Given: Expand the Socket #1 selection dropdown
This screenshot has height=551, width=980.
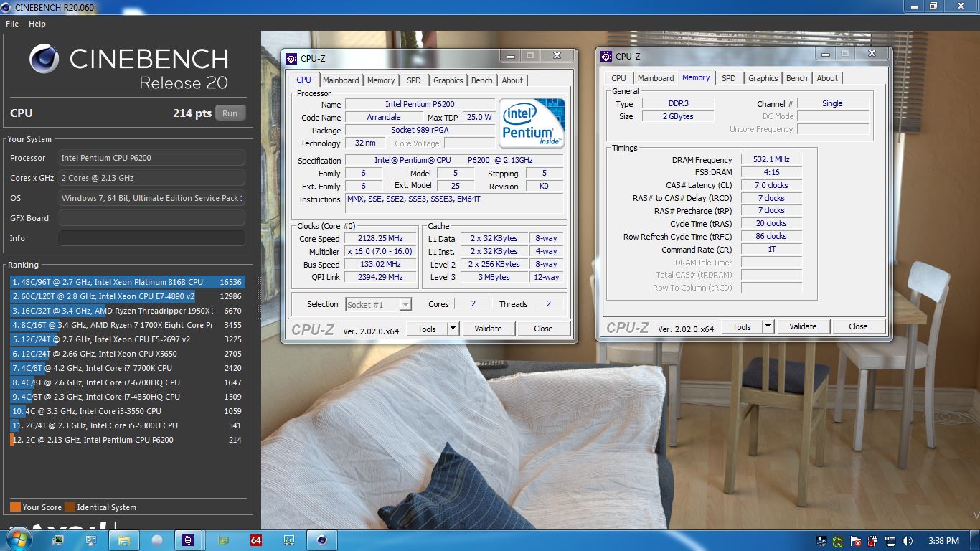Looking at the screenshot, I should (x=405, y=305).
